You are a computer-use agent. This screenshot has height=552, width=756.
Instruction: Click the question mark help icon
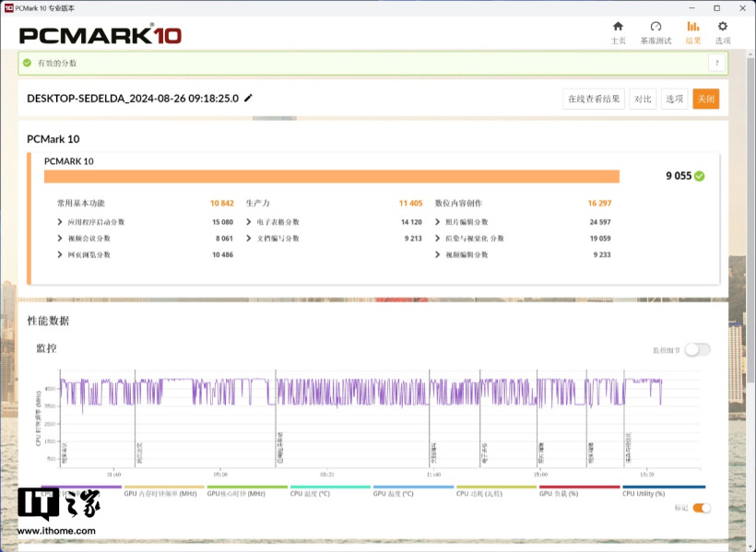715,63
